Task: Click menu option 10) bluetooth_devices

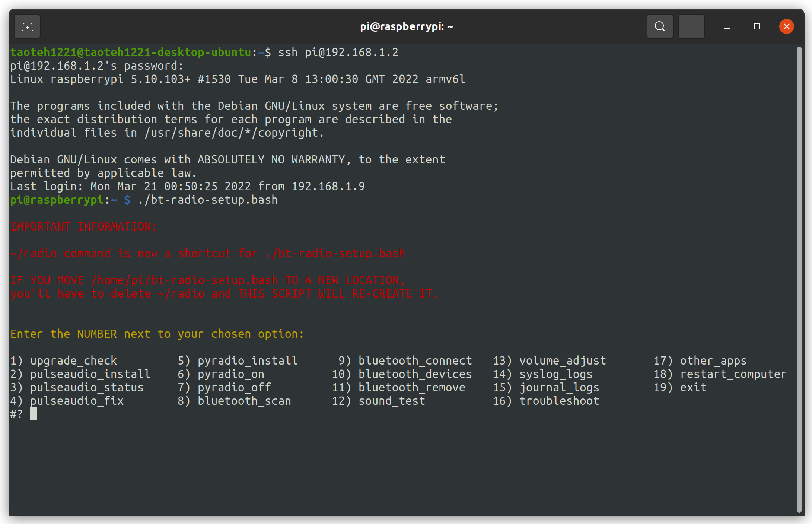Action: (x=402, y=374)
